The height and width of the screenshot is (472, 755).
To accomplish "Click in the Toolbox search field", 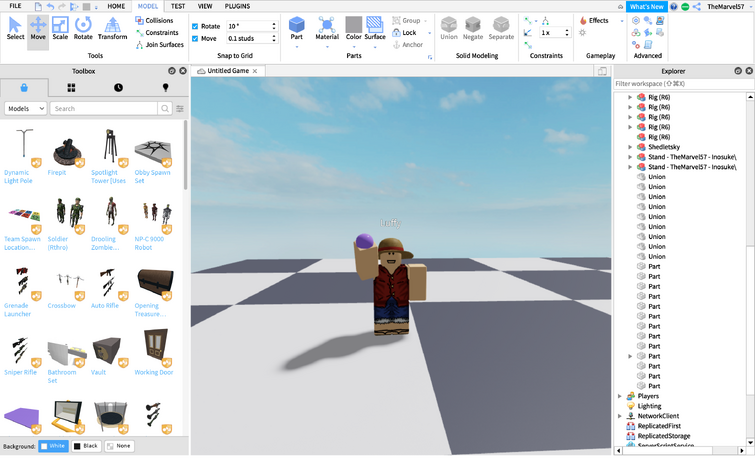I will click(105, 109).
